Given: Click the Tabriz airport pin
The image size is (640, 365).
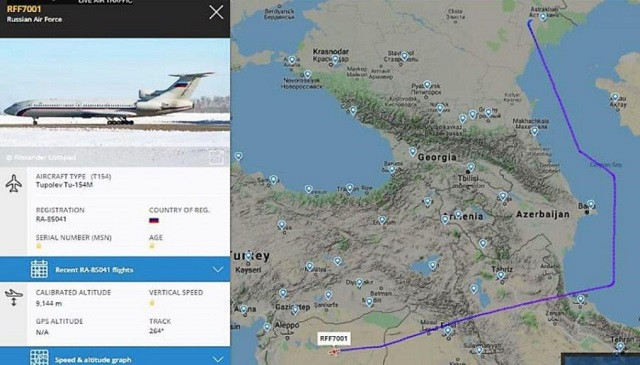Looking at the screenshot, I should coord(501,276).
